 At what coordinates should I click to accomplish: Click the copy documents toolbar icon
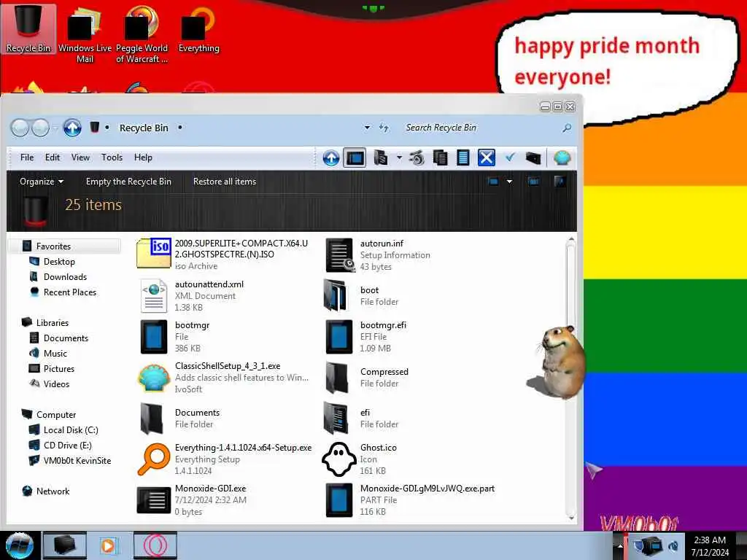pos(440,157)
